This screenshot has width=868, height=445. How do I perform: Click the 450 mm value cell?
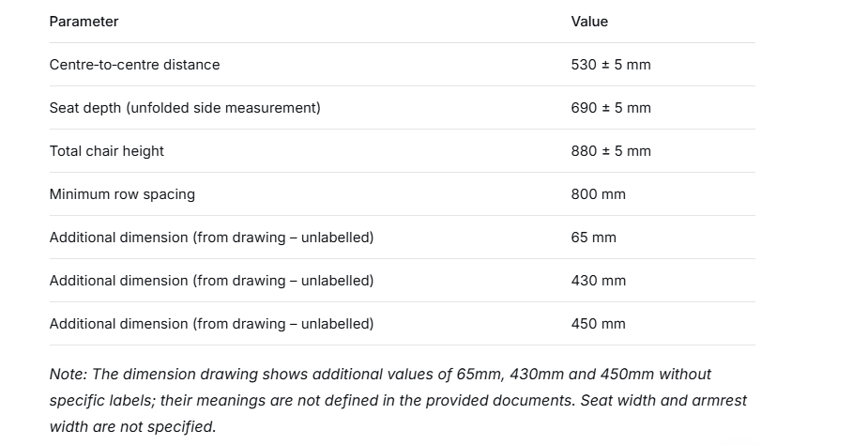coord(599,324)
